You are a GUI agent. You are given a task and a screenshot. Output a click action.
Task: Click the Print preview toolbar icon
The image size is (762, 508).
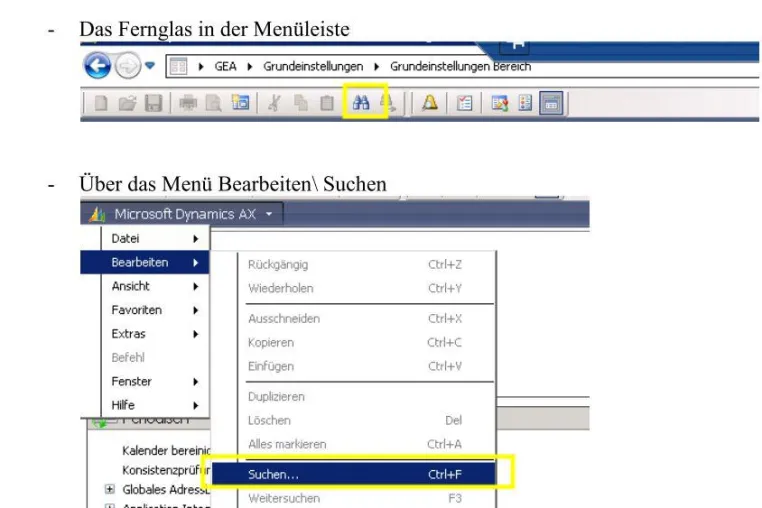[213, 103]
